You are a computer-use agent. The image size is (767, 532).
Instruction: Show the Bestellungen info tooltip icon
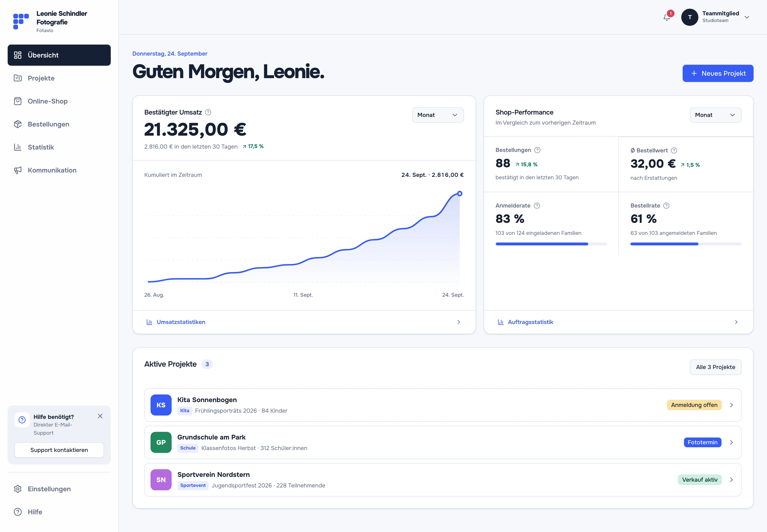point(537,150)
